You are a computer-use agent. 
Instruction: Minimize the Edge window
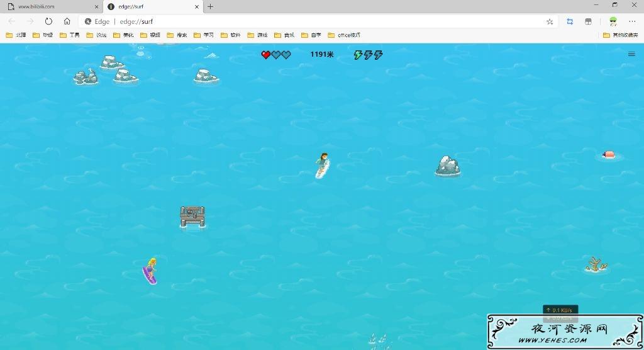(596, 5)
